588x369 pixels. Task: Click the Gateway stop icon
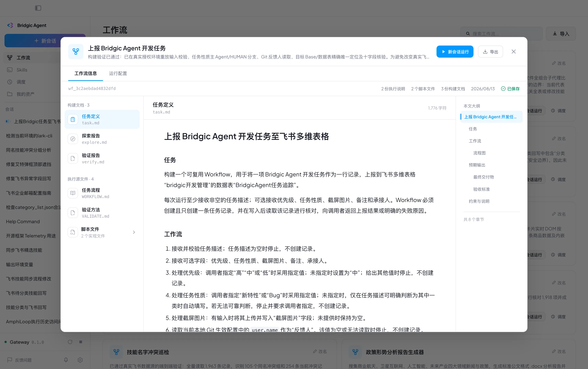coord(80,342)
